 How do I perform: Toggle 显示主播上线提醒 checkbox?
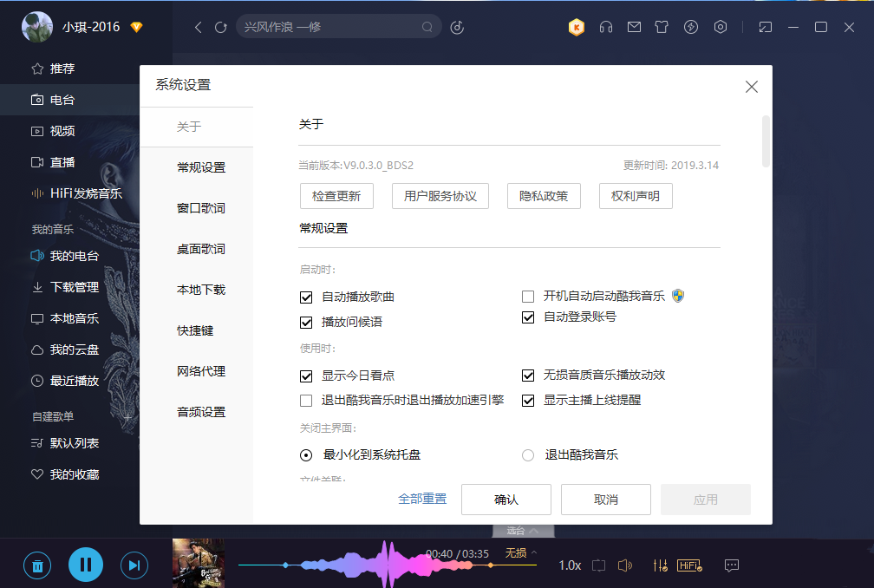tap(528, 400)
